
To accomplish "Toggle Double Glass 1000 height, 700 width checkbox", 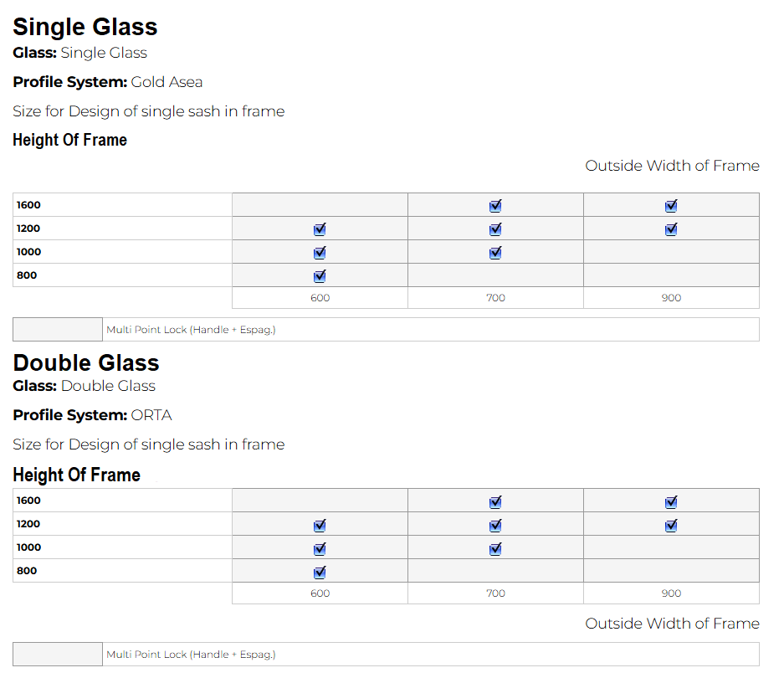I will 495,549.
